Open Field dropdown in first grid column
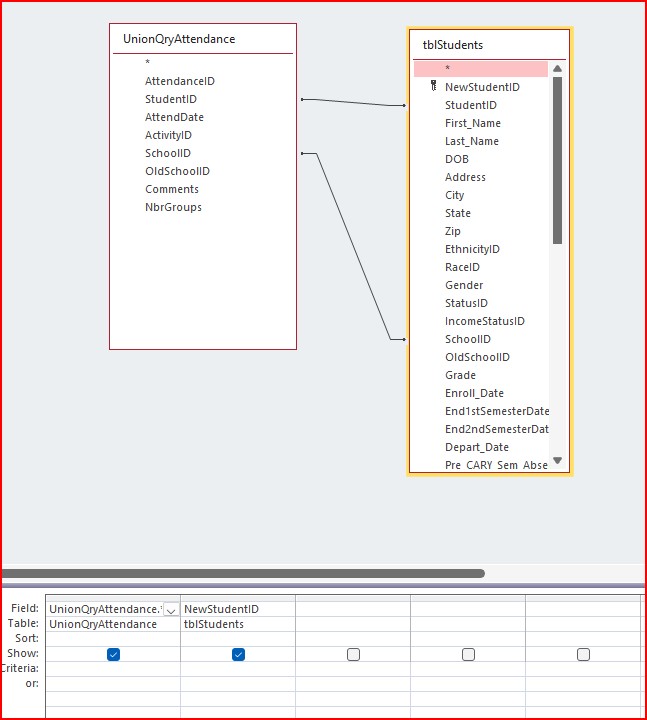 pyautogui.click(x=171, y=609)
